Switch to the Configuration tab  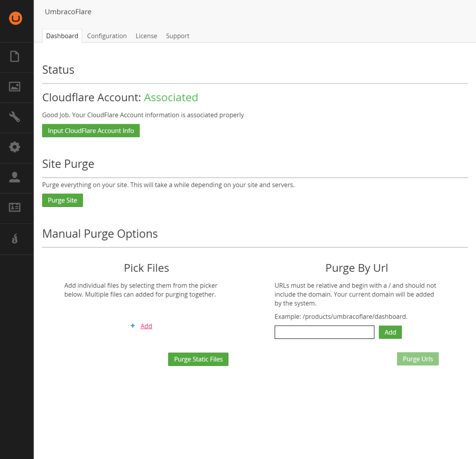coord(107,36)
